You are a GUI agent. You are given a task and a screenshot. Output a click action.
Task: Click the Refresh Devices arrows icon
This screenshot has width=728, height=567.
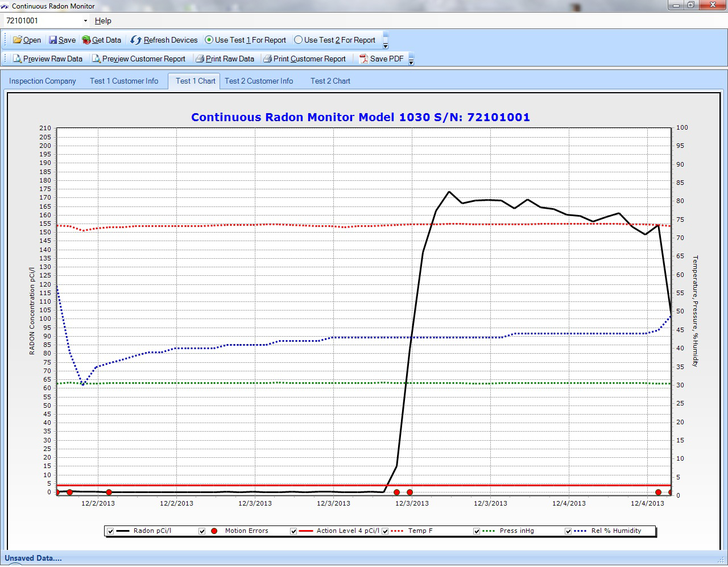pos(136,40)
